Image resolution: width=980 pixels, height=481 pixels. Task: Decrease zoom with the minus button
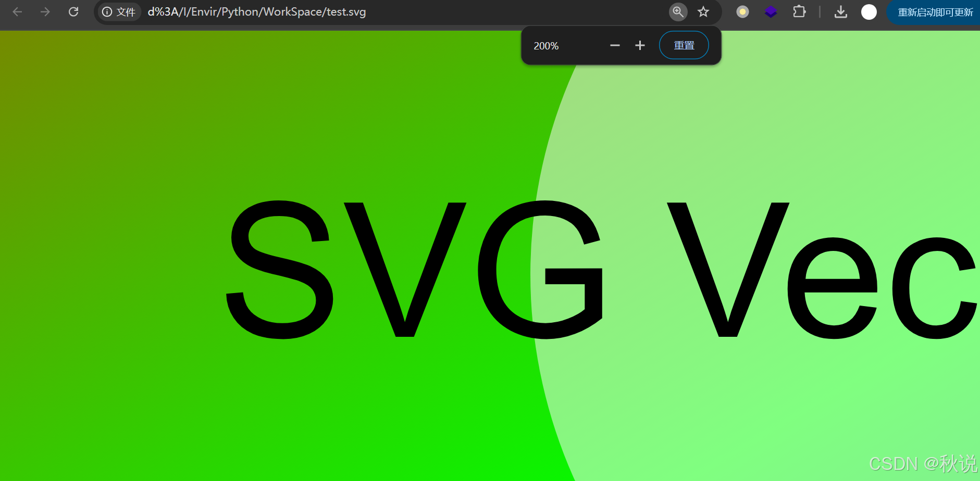coord(615,46)
